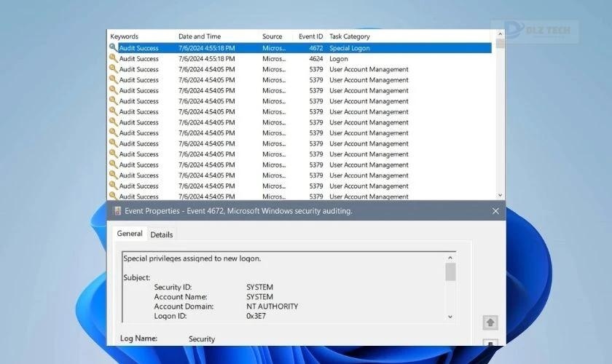Click the DLZ Tech logo watermark

pyautogui.click(x=538, y=31)
